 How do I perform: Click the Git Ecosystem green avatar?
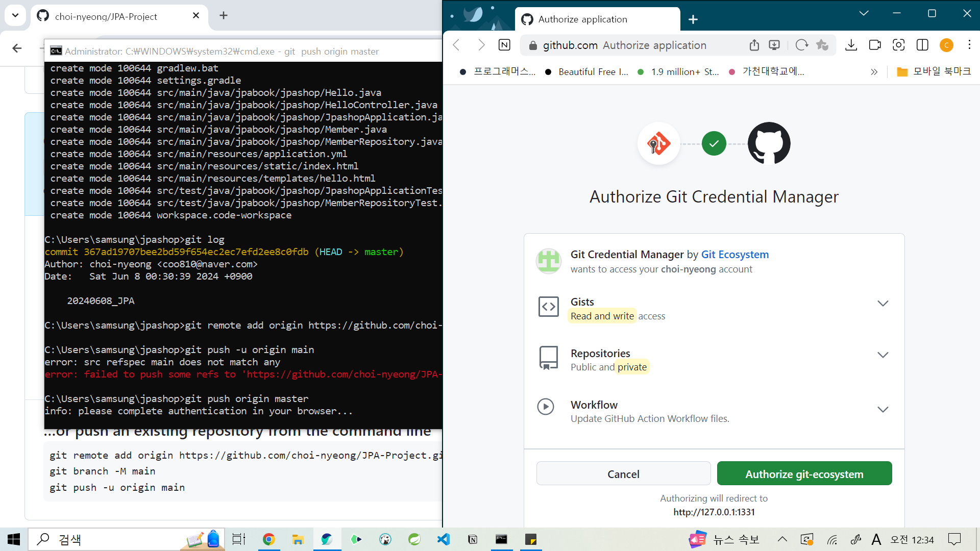pyautogui.click(x=549, y=261)
